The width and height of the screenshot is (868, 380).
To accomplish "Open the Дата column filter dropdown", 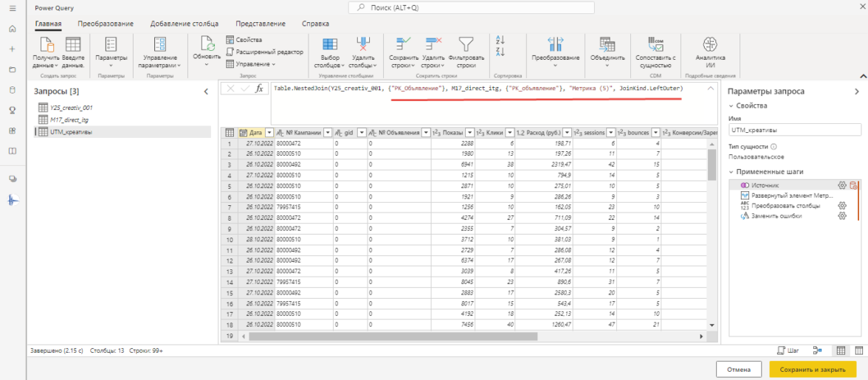I will click(x=269, y=133).
